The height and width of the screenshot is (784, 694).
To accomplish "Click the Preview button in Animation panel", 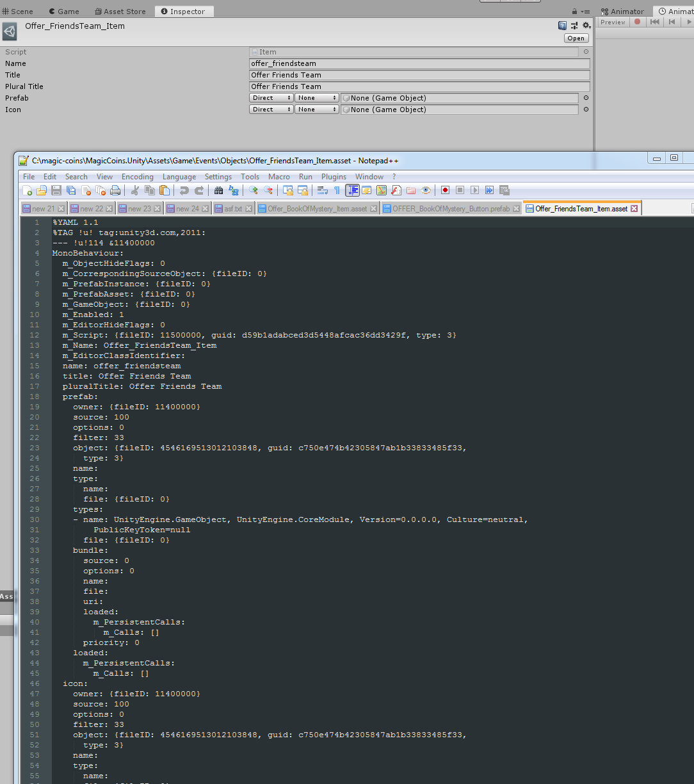I will (613, 22).
